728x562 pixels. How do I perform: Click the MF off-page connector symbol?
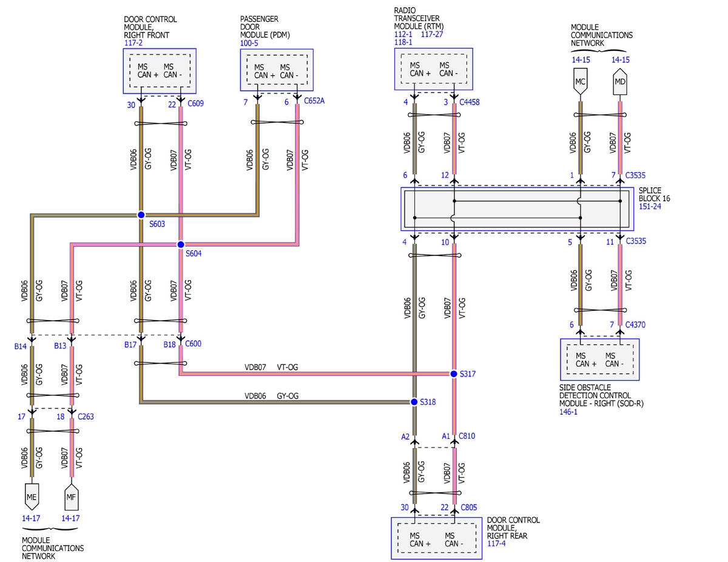[72, 495]
